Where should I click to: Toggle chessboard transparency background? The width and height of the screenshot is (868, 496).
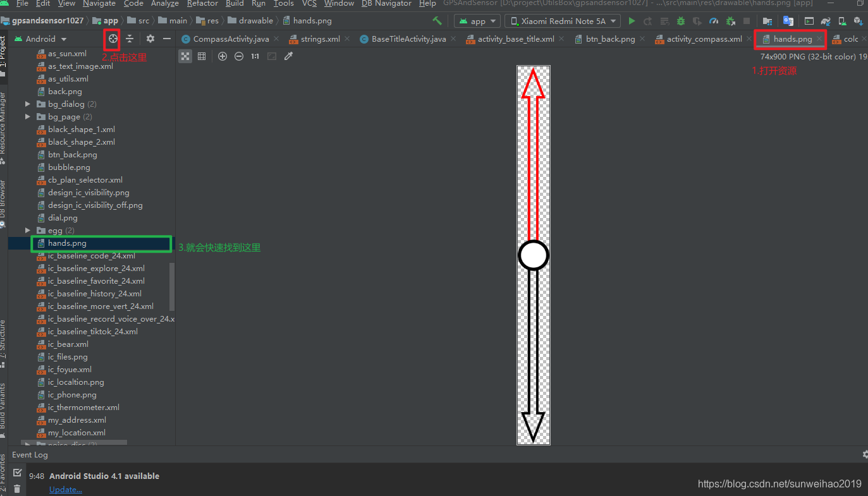click(185, 56)
